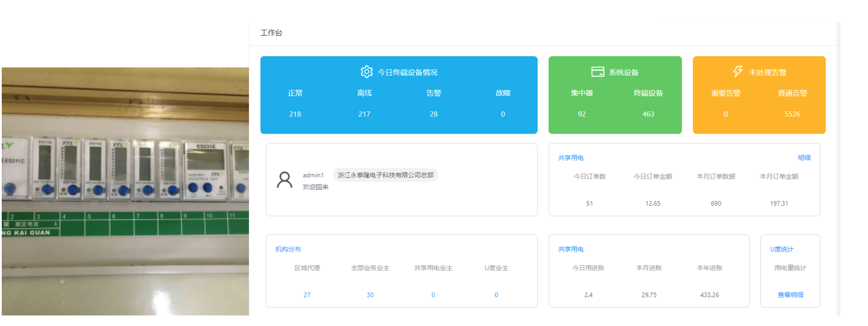This screenshot has width=868, height=326.
Task: Click the 终端设备 count 463
Action: tap(648, 114)
